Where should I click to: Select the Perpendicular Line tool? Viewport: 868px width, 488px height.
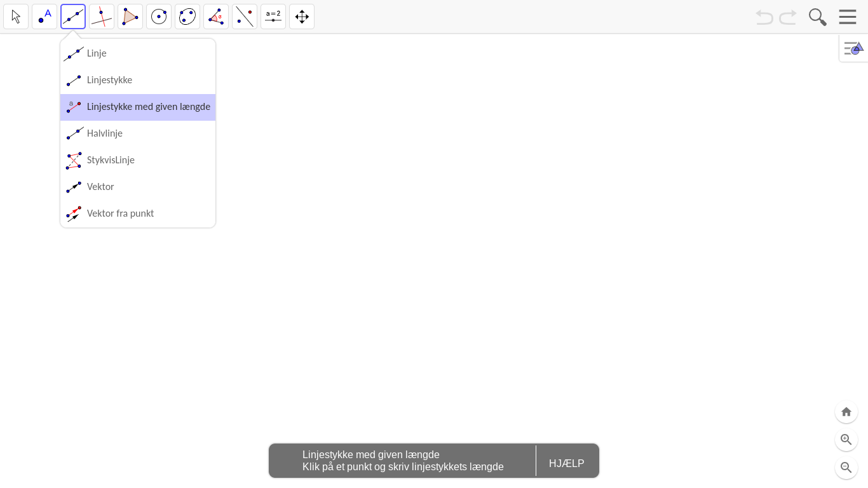(x=102, y=17)
